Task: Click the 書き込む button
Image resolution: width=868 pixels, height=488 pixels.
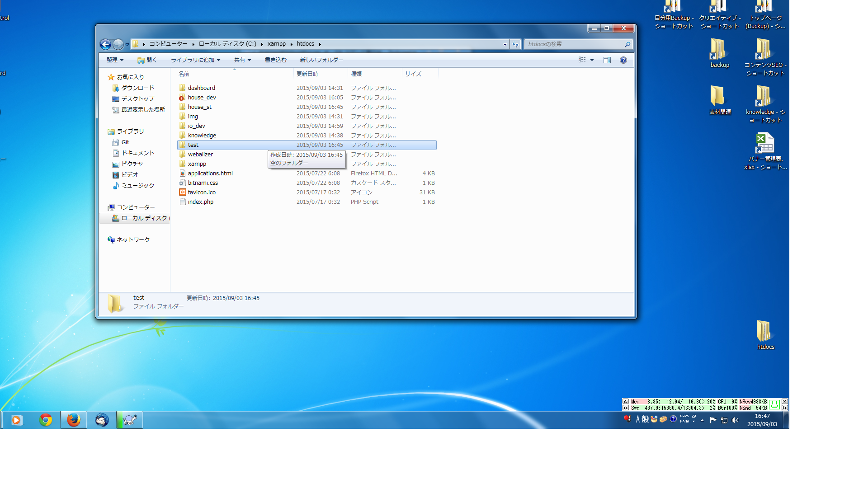Action: [x=275, y=60]
